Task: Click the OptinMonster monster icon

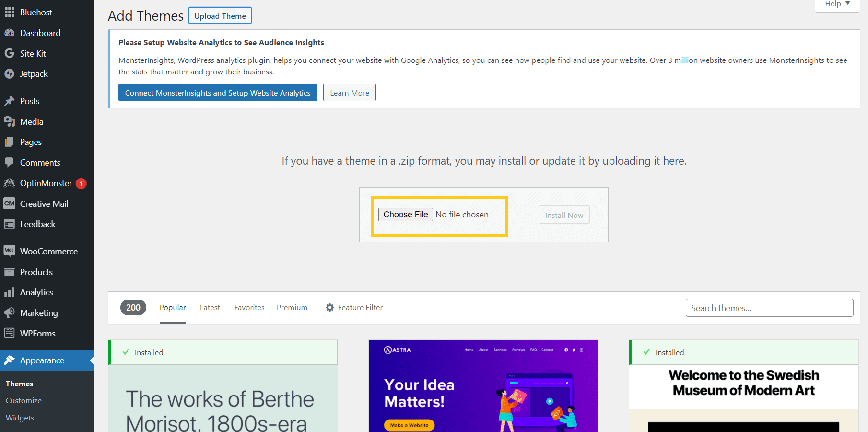Action: [x=10, y=183]
